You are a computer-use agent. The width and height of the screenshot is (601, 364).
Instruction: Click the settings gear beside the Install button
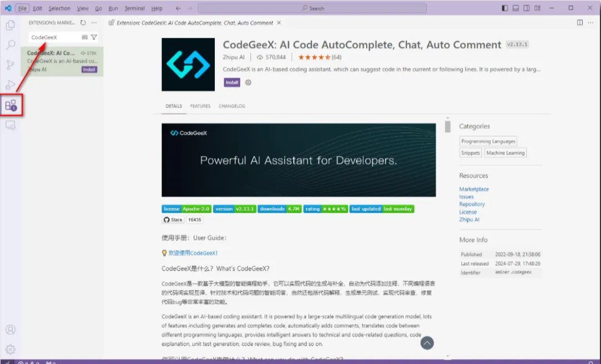pos(248,82)
